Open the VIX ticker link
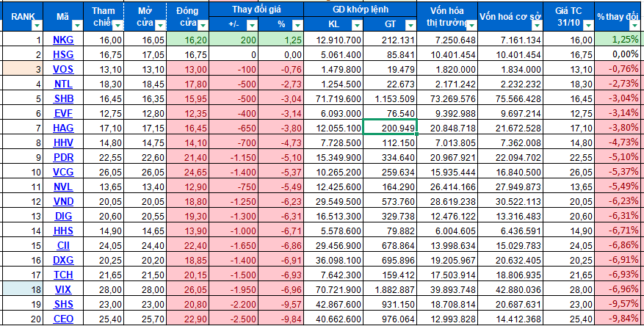 pyautogui.click(x=63, y=289)
